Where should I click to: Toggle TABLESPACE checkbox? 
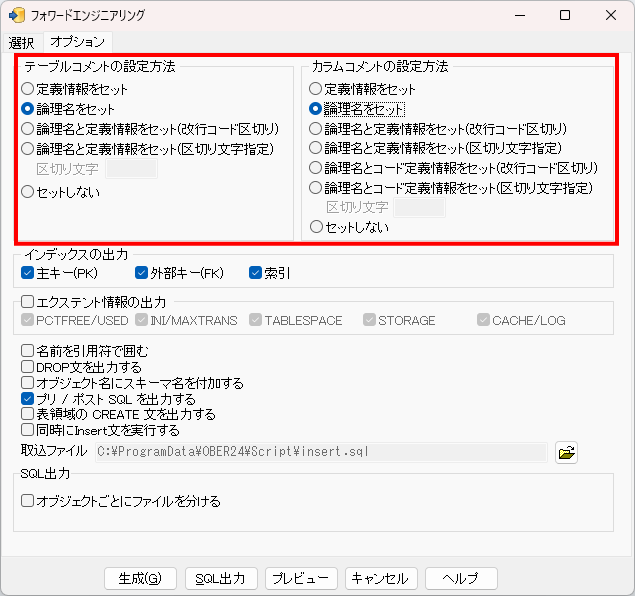click(x=255, y=320)
